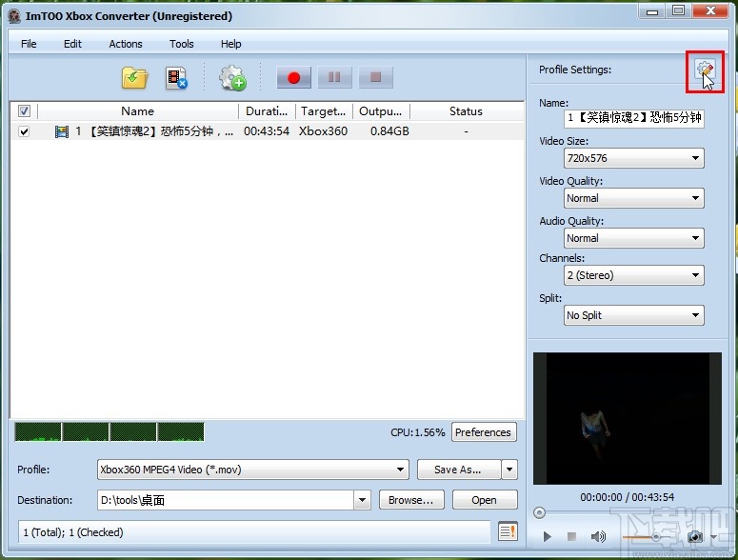
Task: Click the file name 笑镇惊魂2 row text
Action: click(x=161, y=131)
